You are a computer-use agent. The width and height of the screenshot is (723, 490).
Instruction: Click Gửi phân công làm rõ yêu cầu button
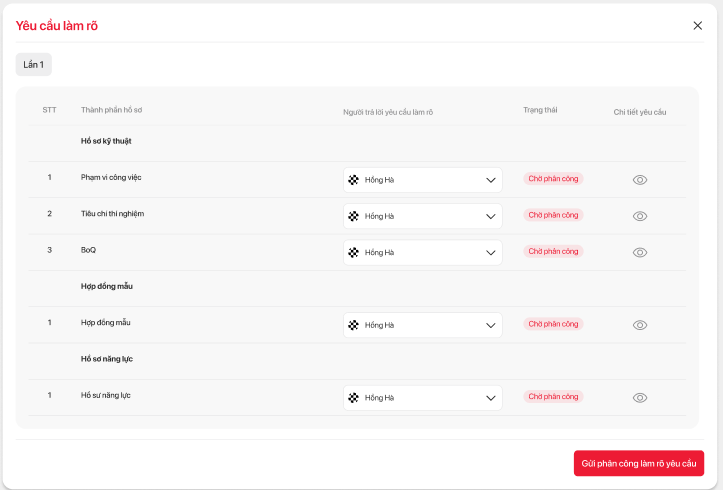(638, 463)
